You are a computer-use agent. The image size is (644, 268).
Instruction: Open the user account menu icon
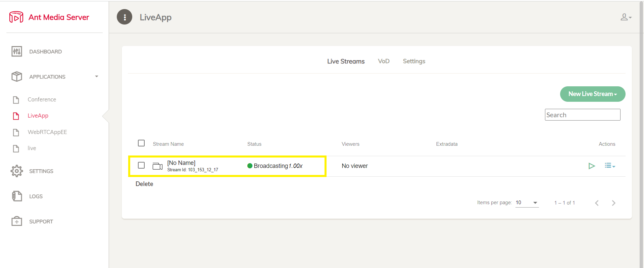point(626,17)
